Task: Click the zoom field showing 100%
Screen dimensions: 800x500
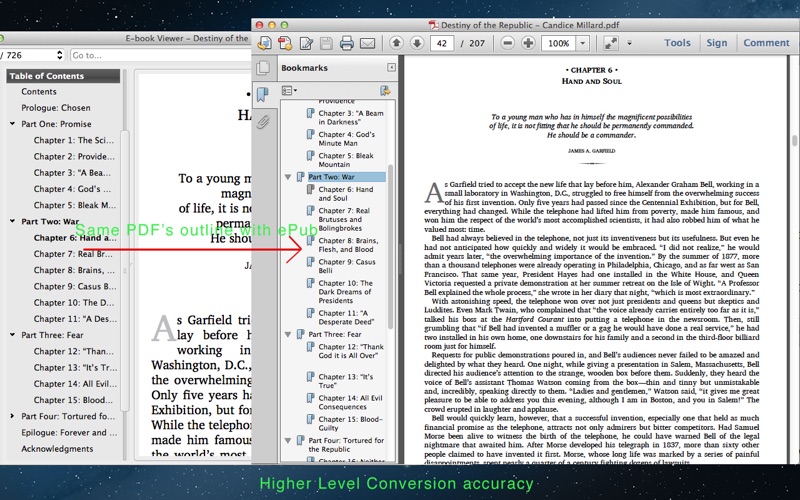Action: (x=559, y=43)
